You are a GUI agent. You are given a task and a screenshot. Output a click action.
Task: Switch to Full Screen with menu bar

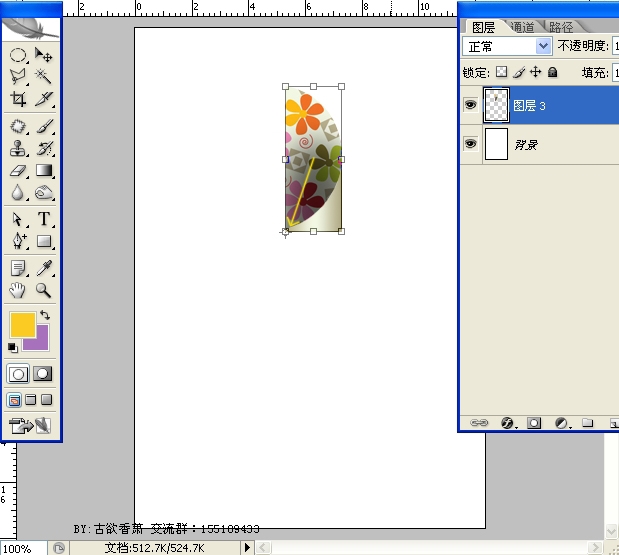pos(30,400)
